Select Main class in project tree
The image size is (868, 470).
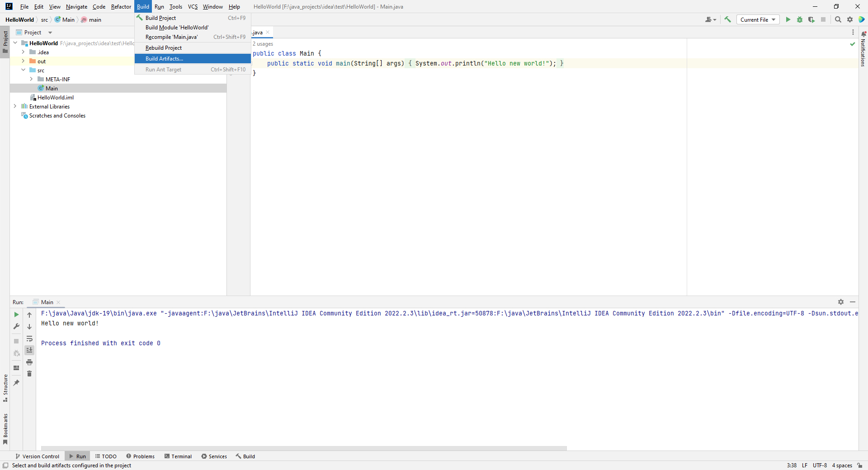pos(52,89)
